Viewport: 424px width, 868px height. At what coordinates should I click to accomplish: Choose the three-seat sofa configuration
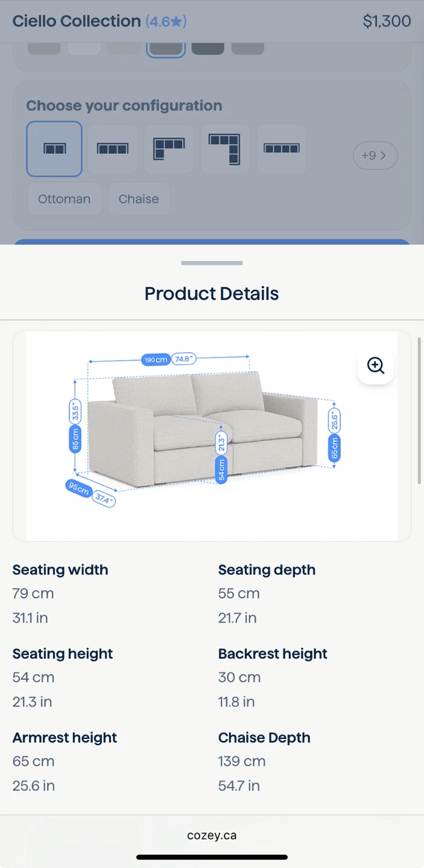point(113,149)
